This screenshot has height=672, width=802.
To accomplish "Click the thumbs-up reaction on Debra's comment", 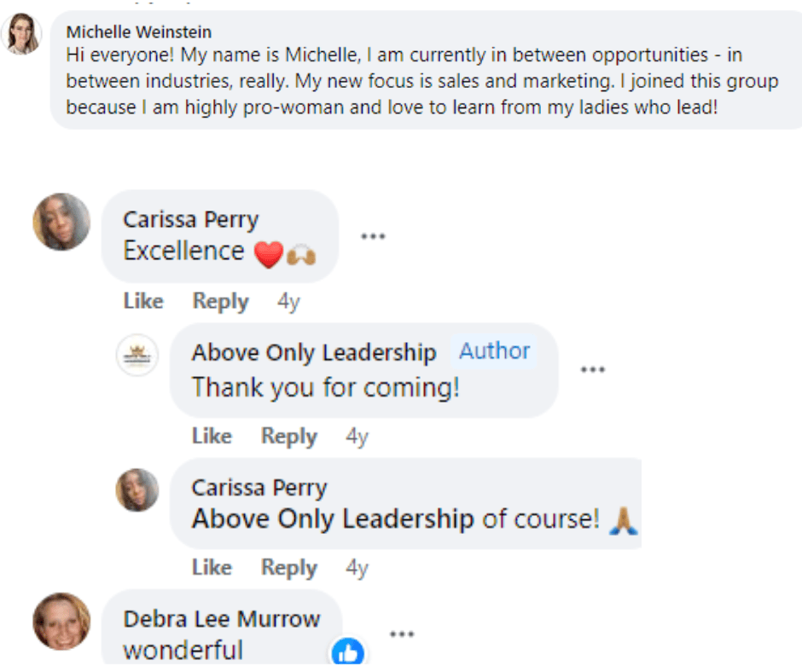I will tap(347, 654).
